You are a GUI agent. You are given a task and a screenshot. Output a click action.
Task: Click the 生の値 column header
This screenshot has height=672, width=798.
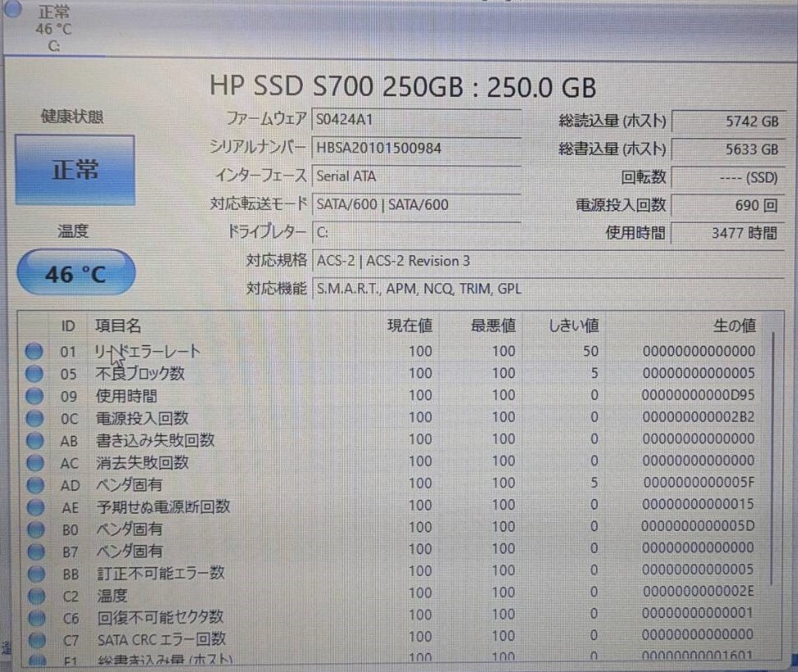coord(735,326)
